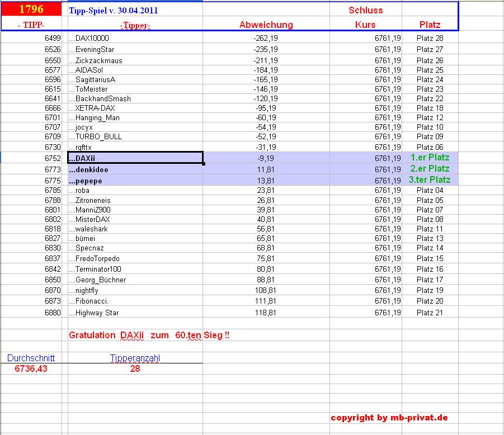Click 'Platz 04' rank cell
The height and width of the screenshot is (435, 504).
click(430, 191)
